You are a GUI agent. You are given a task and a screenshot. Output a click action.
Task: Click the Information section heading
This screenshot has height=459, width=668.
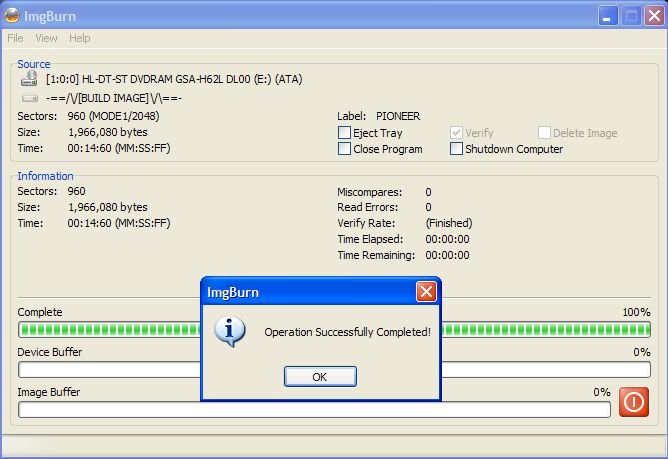(45, 176)
